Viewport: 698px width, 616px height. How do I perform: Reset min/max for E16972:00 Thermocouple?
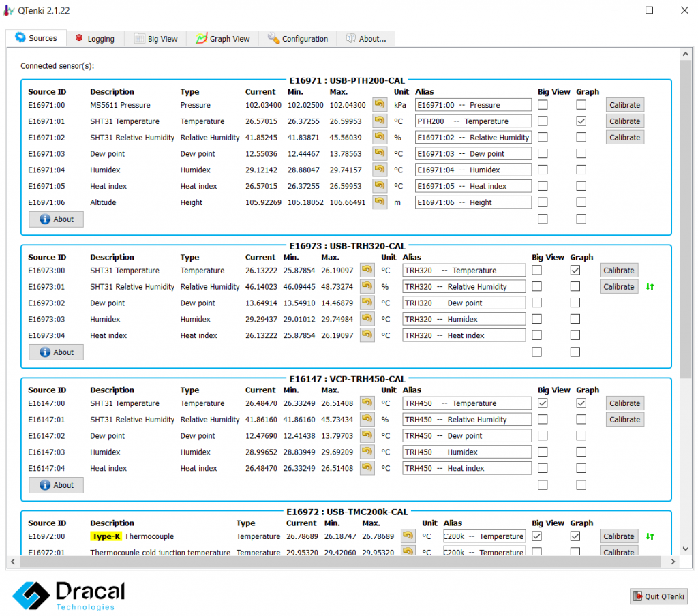408,536
